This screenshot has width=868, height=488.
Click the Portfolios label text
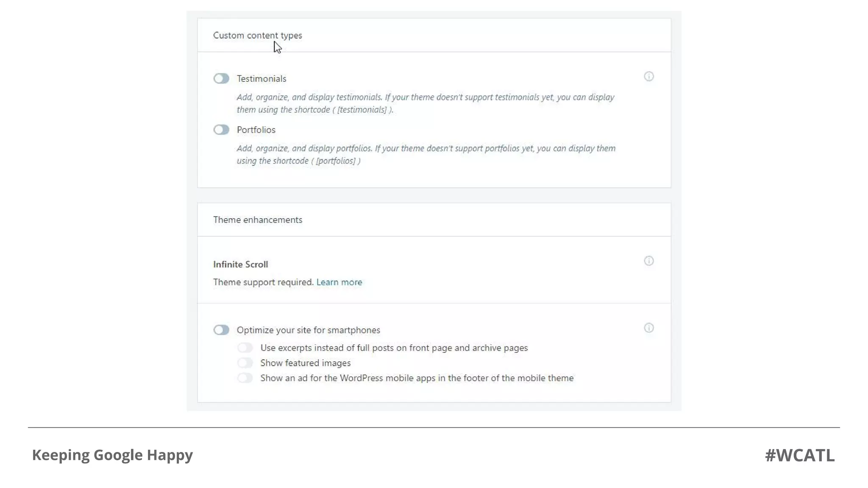click(256, 130)
